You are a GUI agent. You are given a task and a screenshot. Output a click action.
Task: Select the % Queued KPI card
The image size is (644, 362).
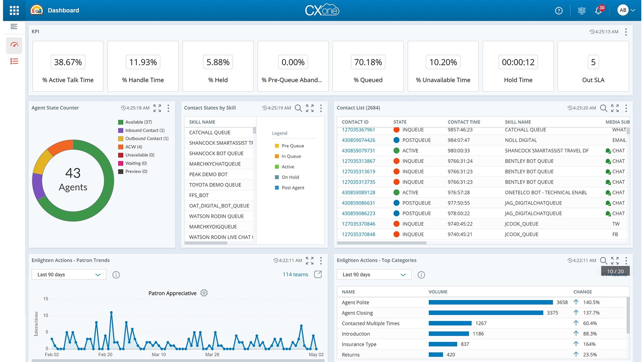point(368,66)
